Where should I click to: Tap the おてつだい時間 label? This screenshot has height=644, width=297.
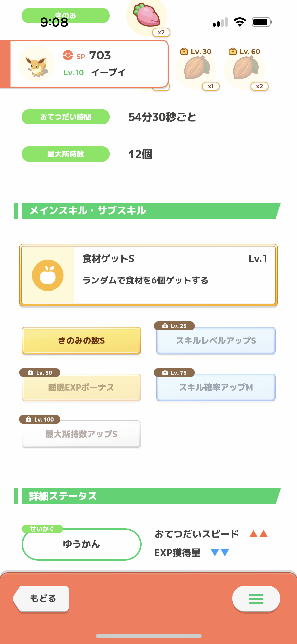(x=65, y=117)
